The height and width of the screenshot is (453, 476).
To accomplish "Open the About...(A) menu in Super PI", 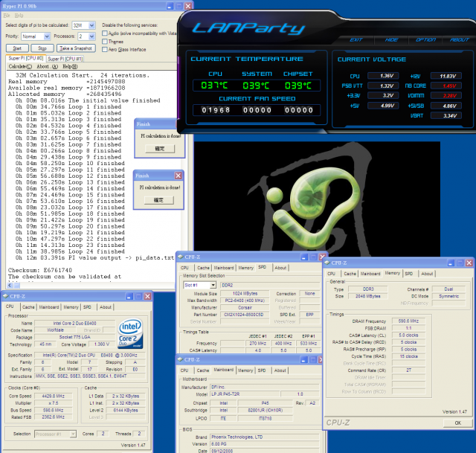I will pyautogui.click(x=48, y=66).
